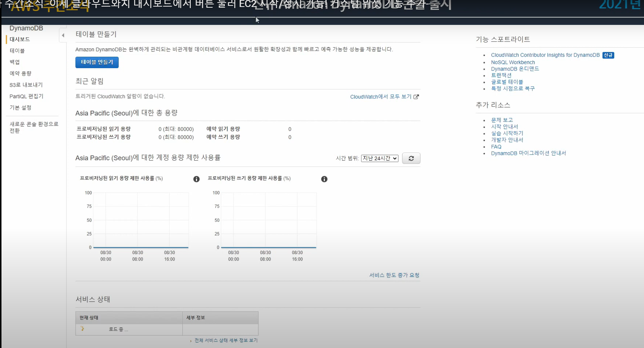Screen dimensions: 644x348
Task: Open 전체 서비스 상태 세부 정보 보기 link
Action: tap(226, 340)
